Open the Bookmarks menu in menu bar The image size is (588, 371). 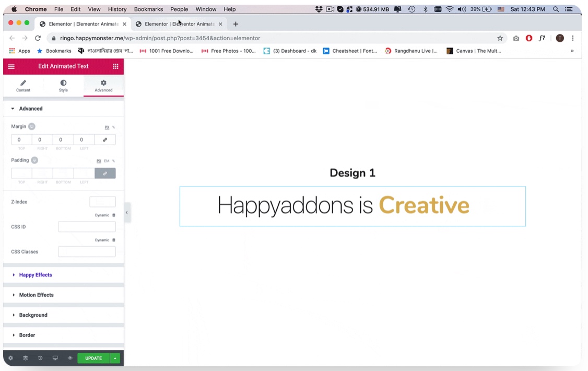[148, 9]
